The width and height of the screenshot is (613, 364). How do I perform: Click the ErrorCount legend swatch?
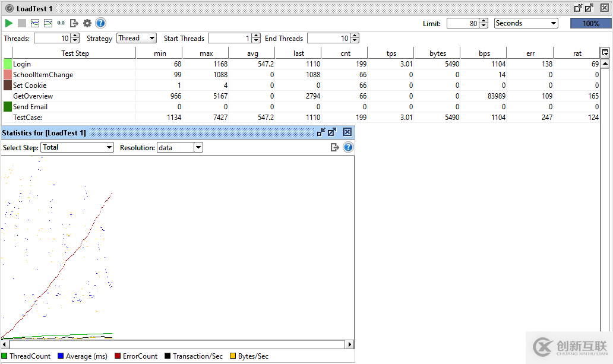pyautogui.click(x=117, y=356)
